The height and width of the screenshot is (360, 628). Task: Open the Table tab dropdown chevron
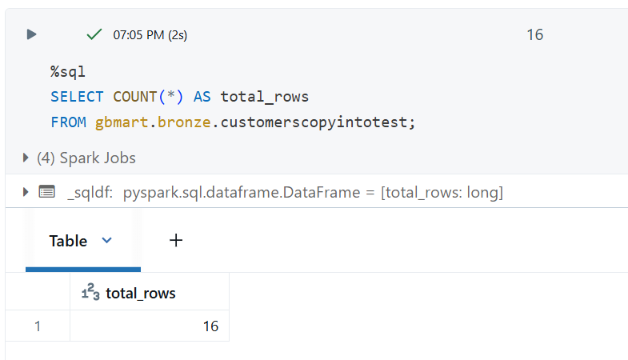point(107,240)
